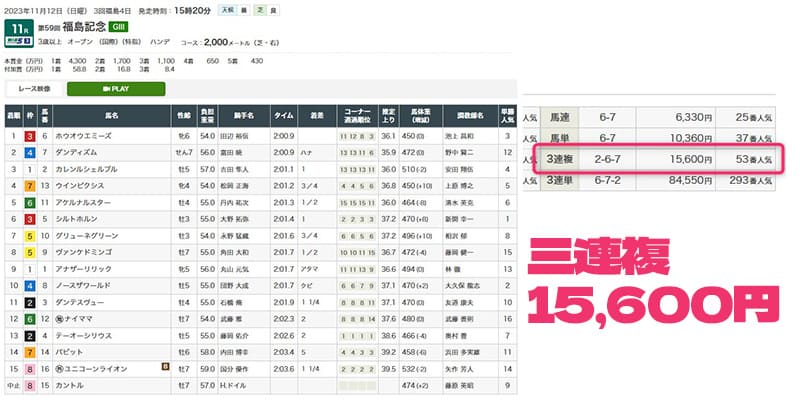Click the green 芝 turf condition badge
Screen dimensions: 800x400
click(x=260, y=10)
